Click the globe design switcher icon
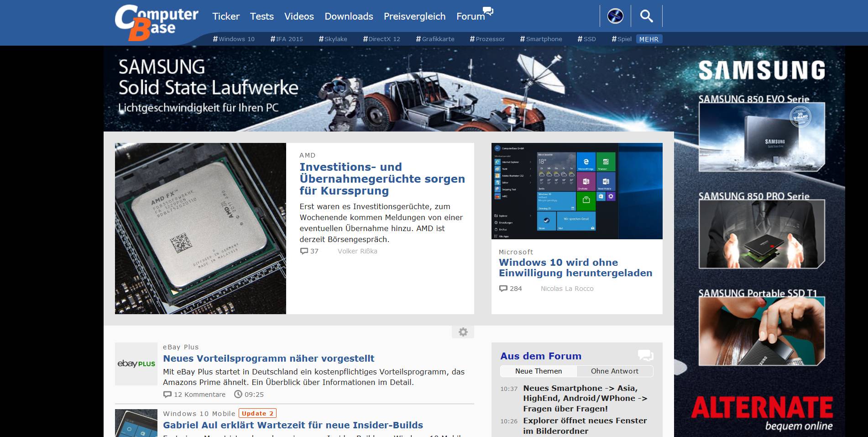868x437 pixels. [x=615, y=16]
